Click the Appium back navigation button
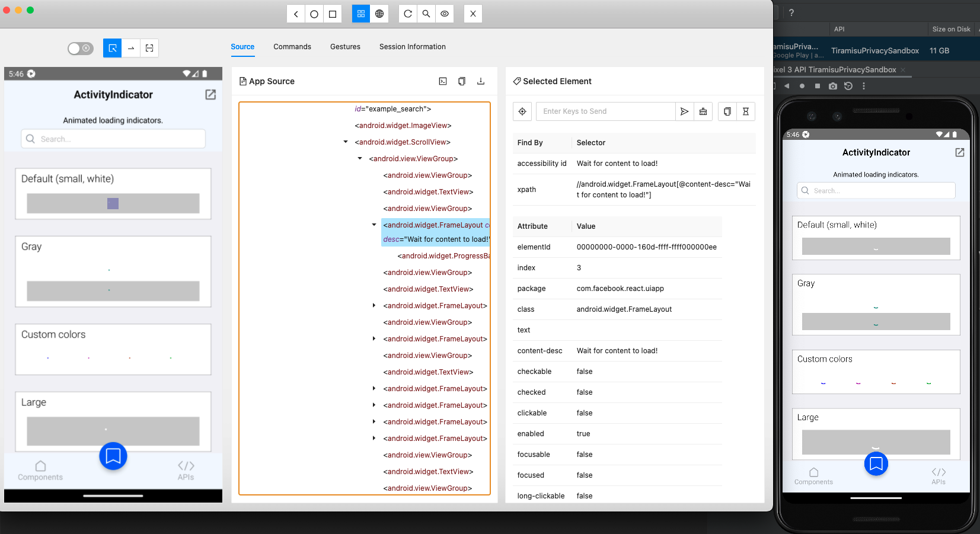This screenshot has width=980, height=534. [x=296, y=14]
